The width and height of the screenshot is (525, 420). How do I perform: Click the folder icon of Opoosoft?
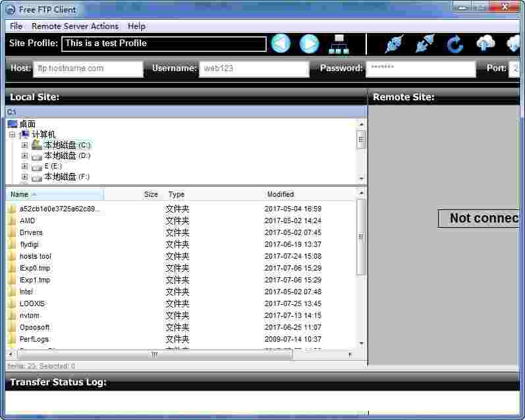click(13, 327)
